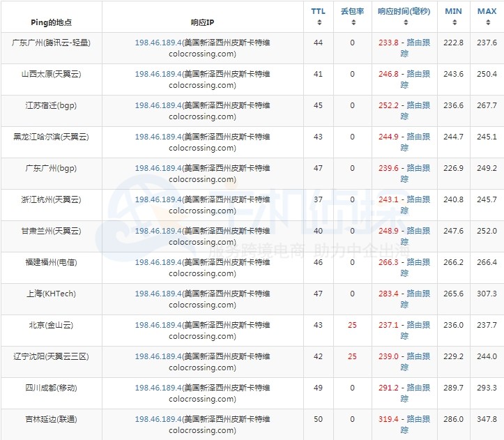Select location cell 甘肃兰州(天翼云)

pos(52,236)
